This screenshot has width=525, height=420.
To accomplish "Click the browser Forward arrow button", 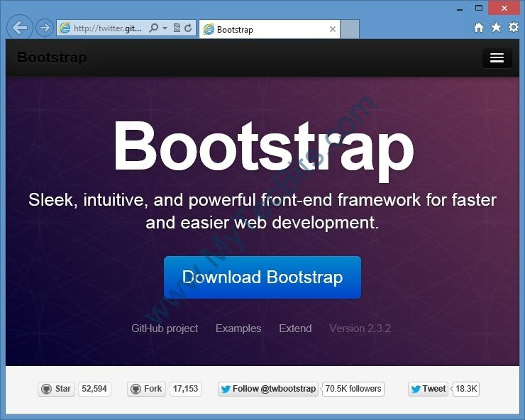I will pyautogui.click(x=45, y=28).
